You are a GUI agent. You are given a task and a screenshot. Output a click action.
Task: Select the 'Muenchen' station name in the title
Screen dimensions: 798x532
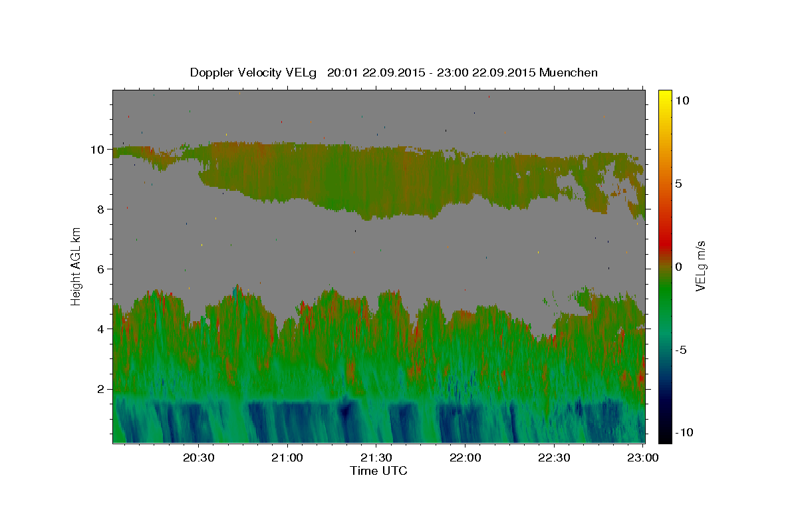[570, 72]
